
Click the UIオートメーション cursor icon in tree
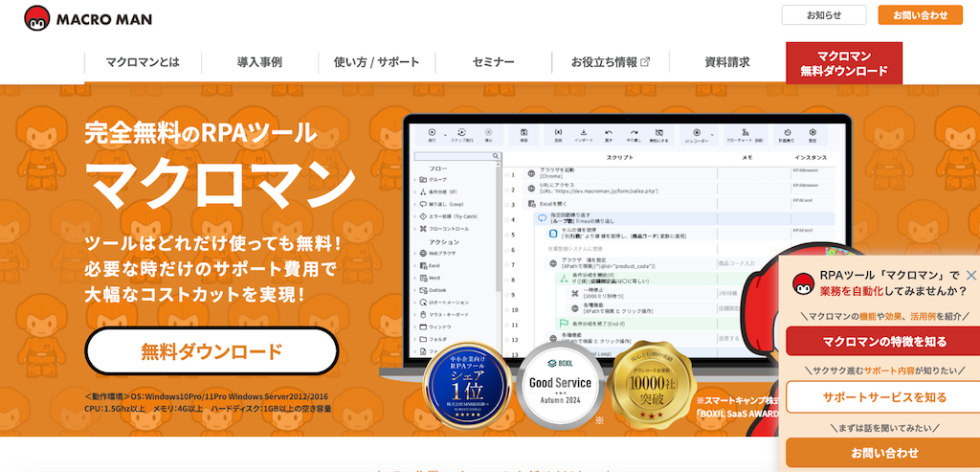coord(423,303)
